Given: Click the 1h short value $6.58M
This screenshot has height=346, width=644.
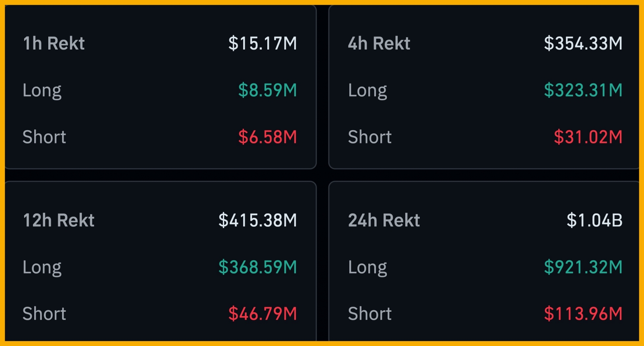Looking at the screenshot, I should coord(267,137).
